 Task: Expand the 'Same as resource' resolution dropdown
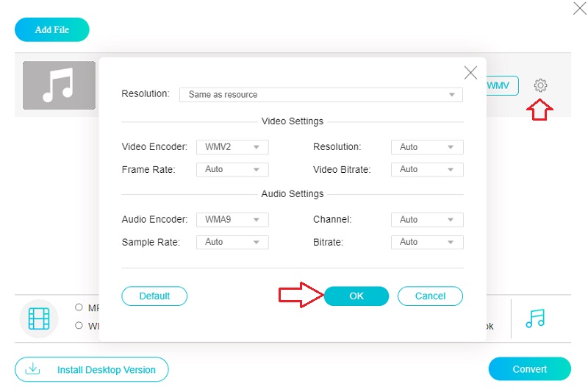click(x=320, y=95)
